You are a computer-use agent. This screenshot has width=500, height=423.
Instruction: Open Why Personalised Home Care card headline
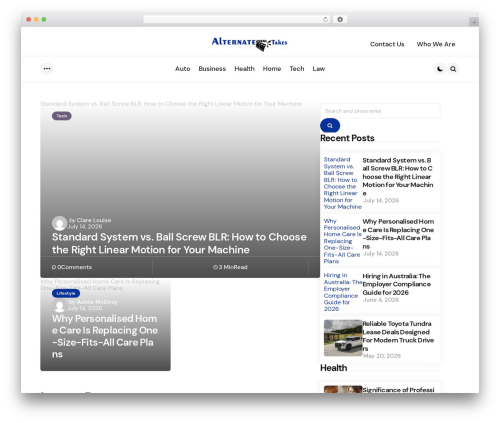[105, 336]
